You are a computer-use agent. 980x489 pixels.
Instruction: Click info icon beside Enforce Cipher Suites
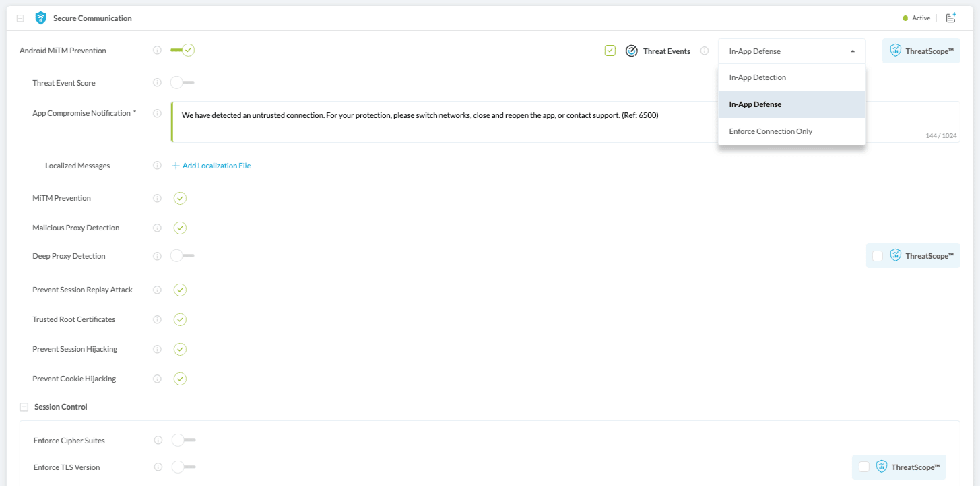[x=158, y=441]
